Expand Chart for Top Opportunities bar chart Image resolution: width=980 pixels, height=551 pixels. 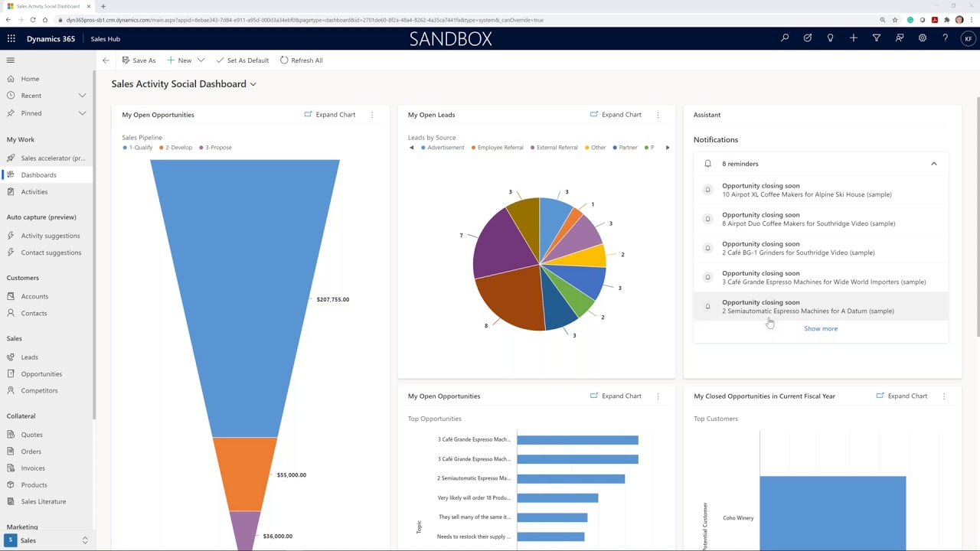(x=616, y=396)
